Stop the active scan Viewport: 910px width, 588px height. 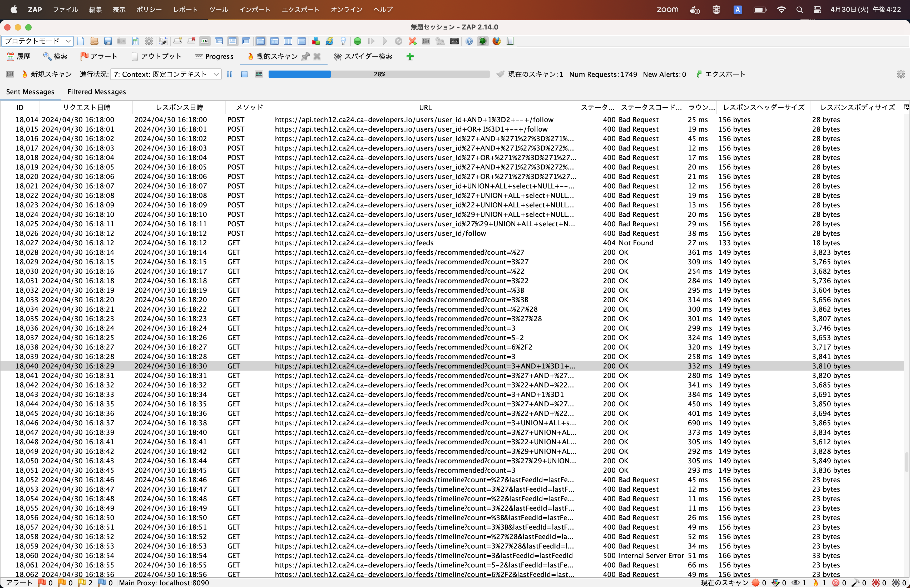pos(244,74)
